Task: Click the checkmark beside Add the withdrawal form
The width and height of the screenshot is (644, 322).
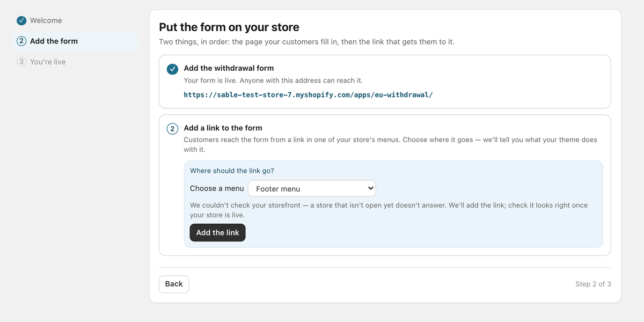Action: 172,69
